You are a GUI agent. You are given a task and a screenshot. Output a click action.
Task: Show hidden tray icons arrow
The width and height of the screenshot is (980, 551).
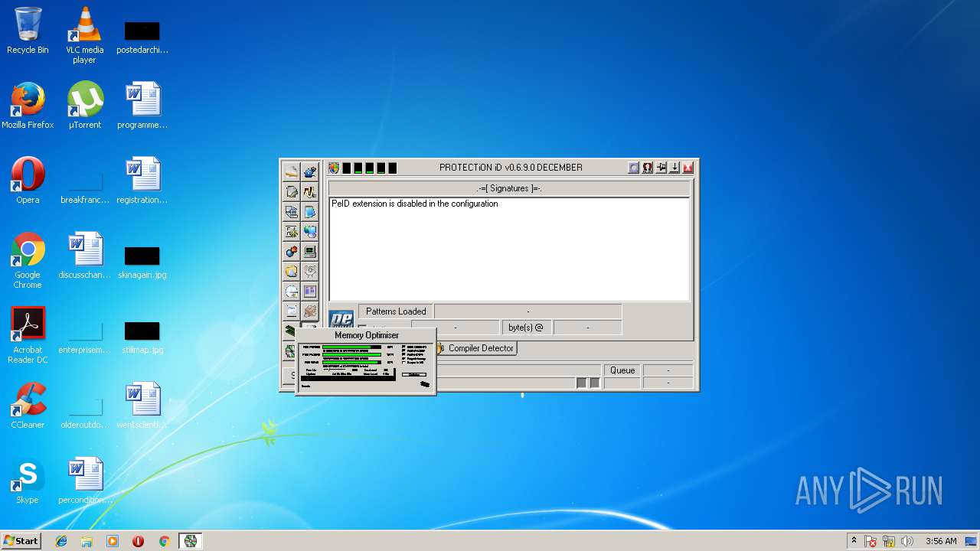coord(854,541)
